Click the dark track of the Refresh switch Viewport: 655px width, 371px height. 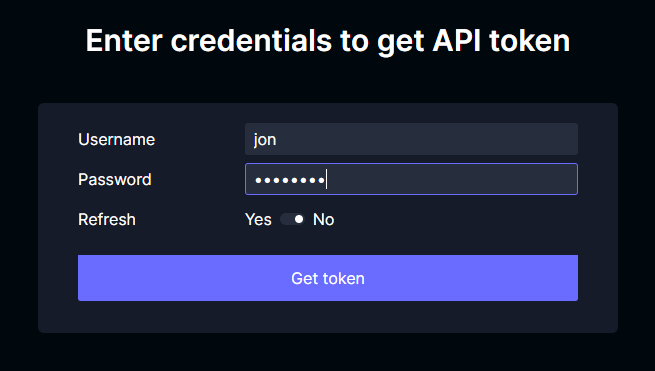(287, 219)
